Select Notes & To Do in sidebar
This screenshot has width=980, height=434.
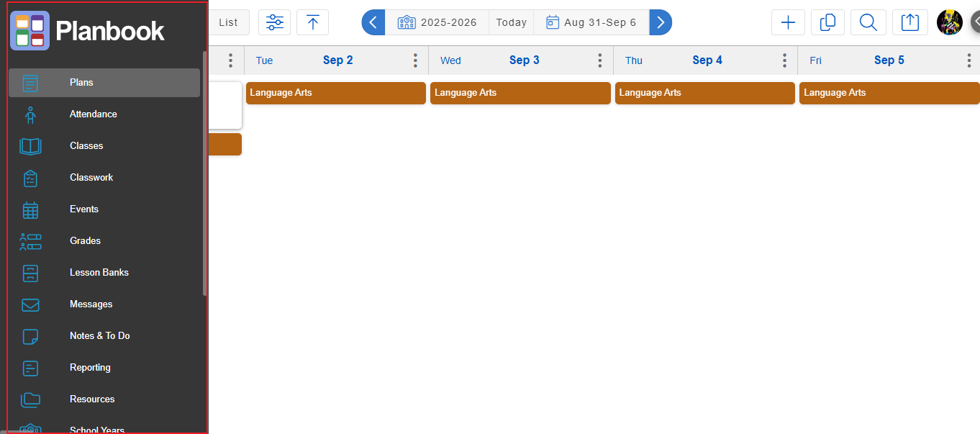104,336
